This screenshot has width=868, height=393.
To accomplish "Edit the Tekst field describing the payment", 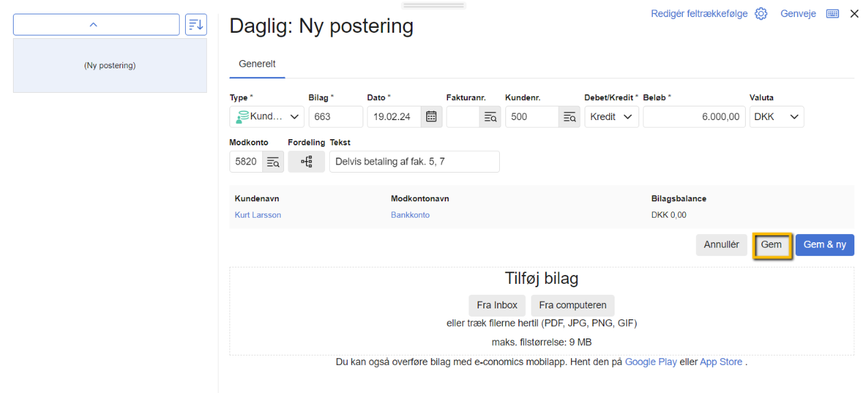I will (414, 162).
